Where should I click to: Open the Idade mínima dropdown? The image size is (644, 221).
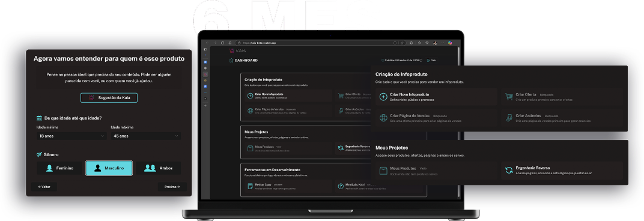[x=71, y=136]
